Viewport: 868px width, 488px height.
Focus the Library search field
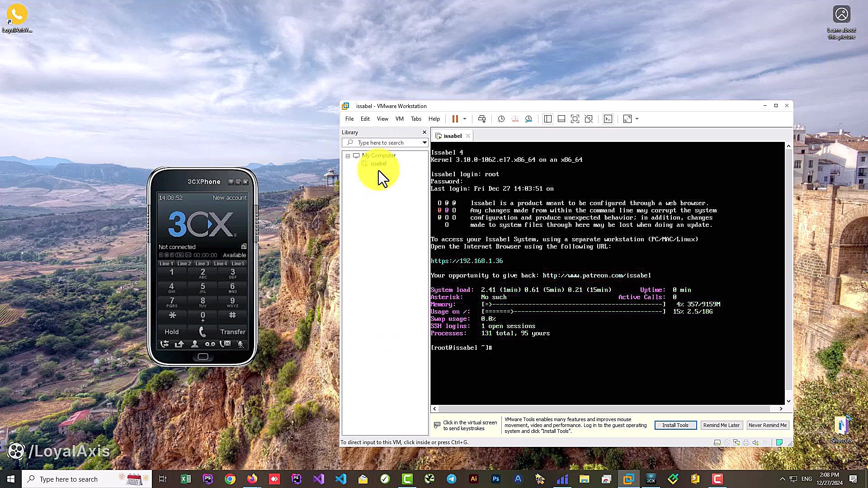[382, 143]
